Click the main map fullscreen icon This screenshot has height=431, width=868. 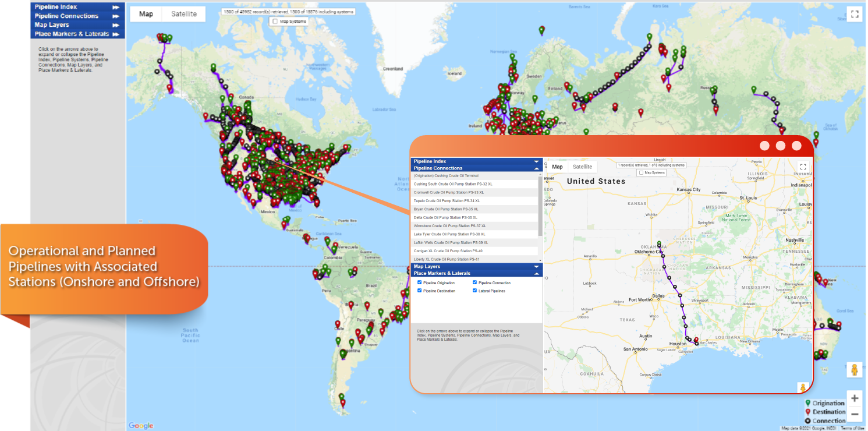[854, 15]
